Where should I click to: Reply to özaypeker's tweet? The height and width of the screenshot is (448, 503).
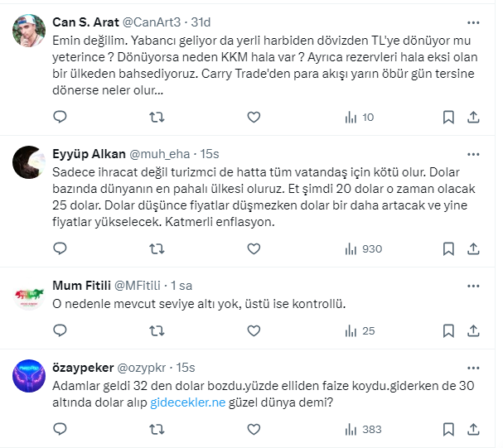(x=60, y=429)
